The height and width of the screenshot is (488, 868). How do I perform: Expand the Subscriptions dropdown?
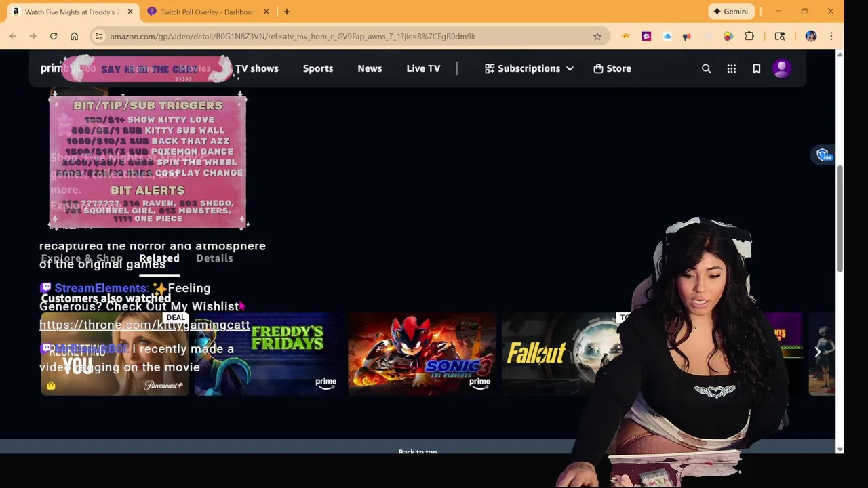point(529,68)
